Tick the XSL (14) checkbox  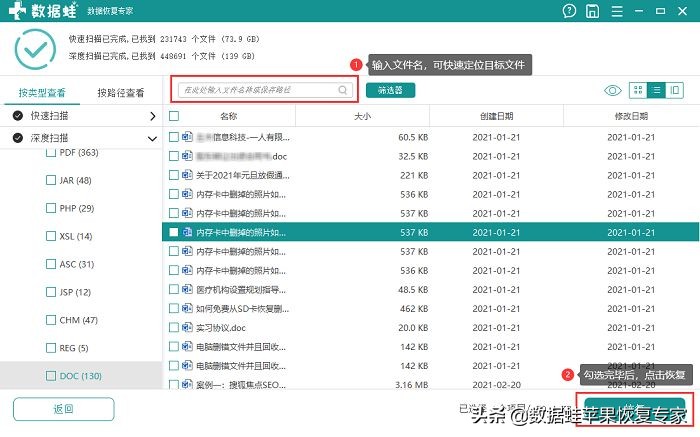click(x=51, y=236)
